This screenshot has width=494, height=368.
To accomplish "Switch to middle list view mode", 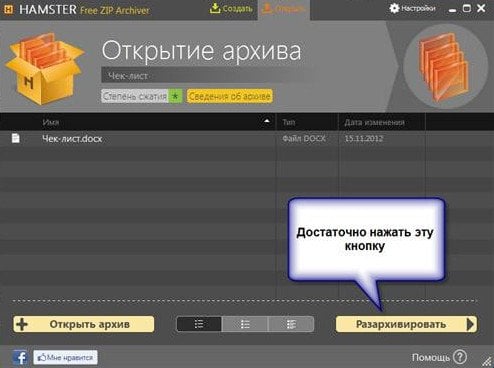I will click(x=245, y=324).
